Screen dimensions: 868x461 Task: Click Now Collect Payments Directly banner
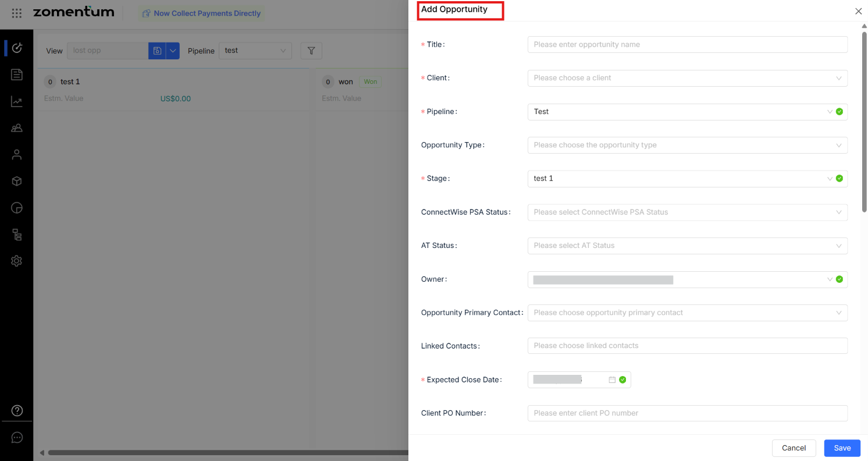(x=201, y=13)
